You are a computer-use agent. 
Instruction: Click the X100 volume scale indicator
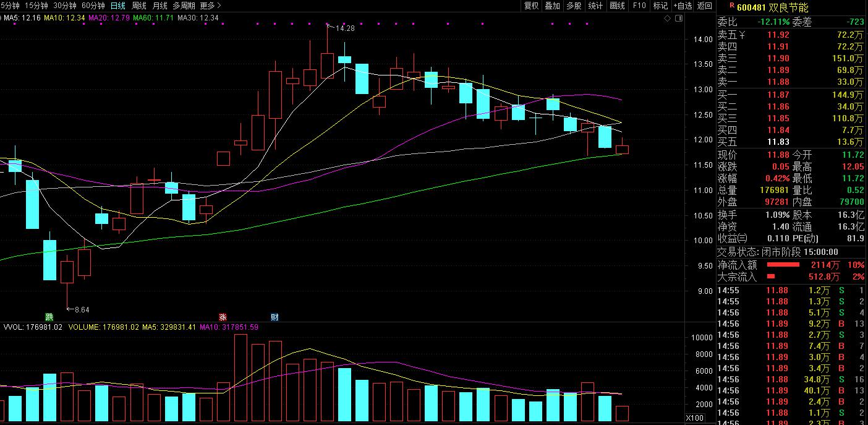pos(695,418)
